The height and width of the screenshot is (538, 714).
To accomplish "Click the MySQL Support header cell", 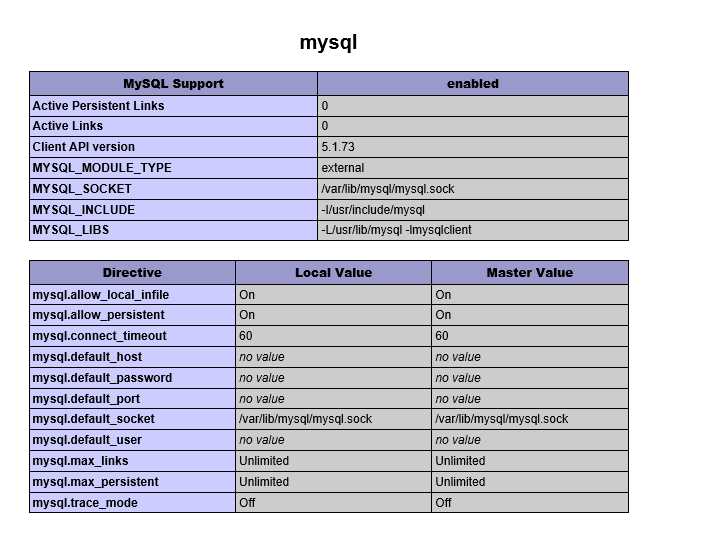I will (x=173, y=84).
